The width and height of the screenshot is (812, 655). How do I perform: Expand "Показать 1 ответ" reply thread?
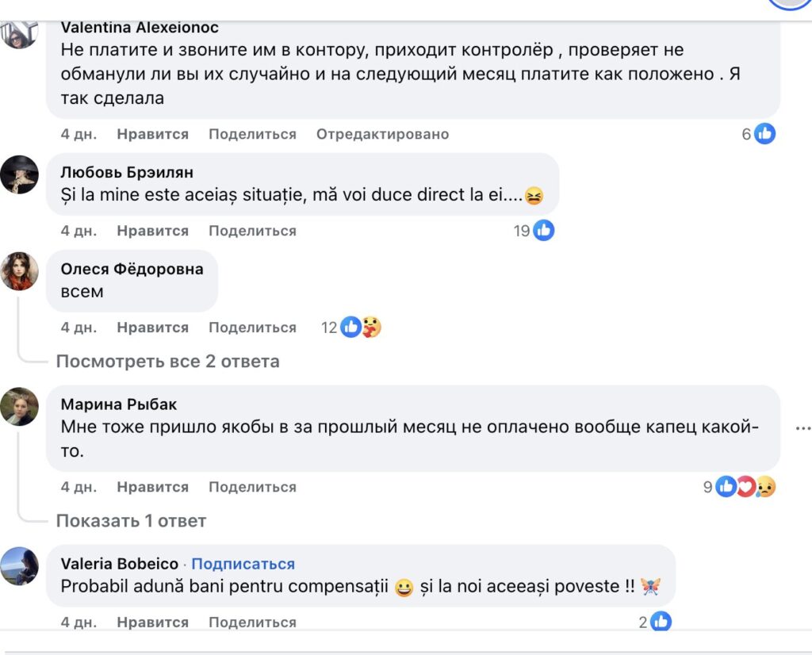pyautogui.click(x=131, y=521)
